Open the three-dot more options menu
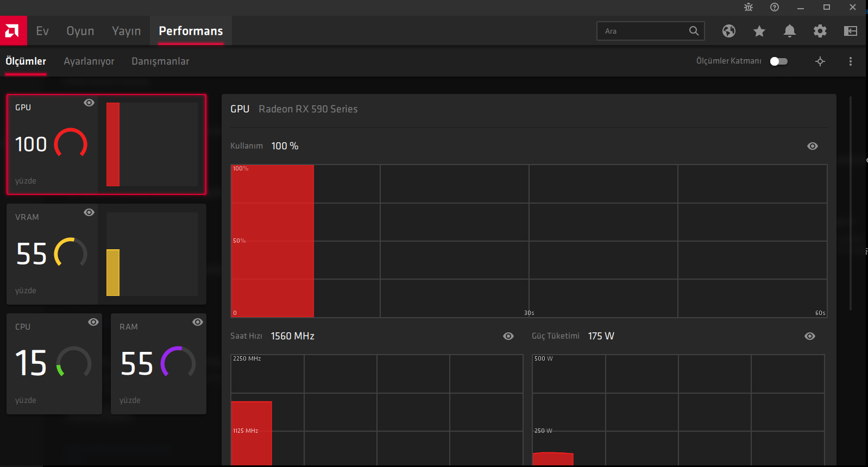Viewport: 868px width, 467px height. pyautogui.click(x=851, y=61)
